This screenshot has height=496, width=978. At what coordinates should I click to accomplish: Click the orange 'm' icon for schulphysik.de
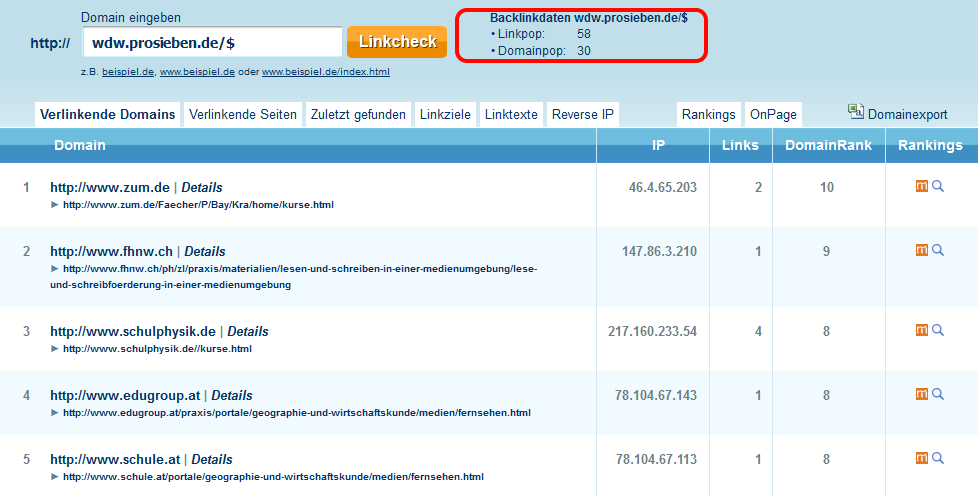[921, 330]
